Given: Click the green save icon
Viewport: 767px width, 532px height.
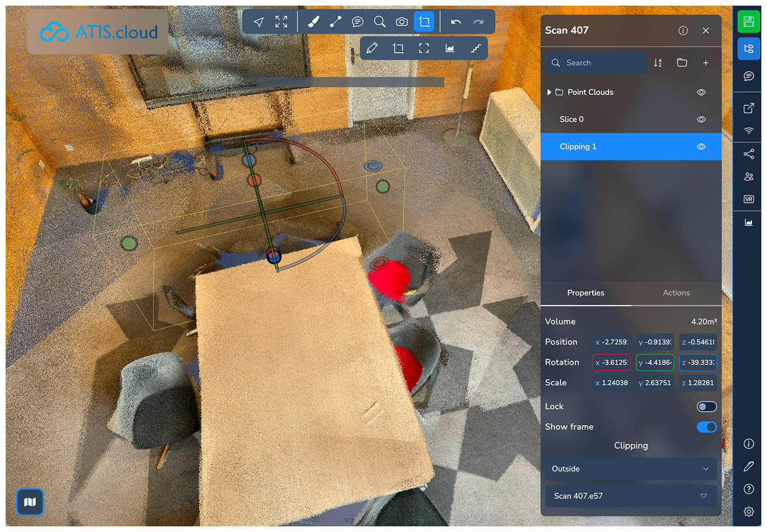Looking at the screenshot, I should click(749, 22).
